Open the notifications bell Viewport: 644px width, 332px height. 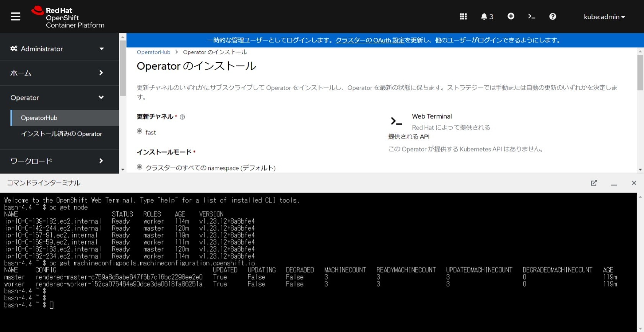(487, 16)
